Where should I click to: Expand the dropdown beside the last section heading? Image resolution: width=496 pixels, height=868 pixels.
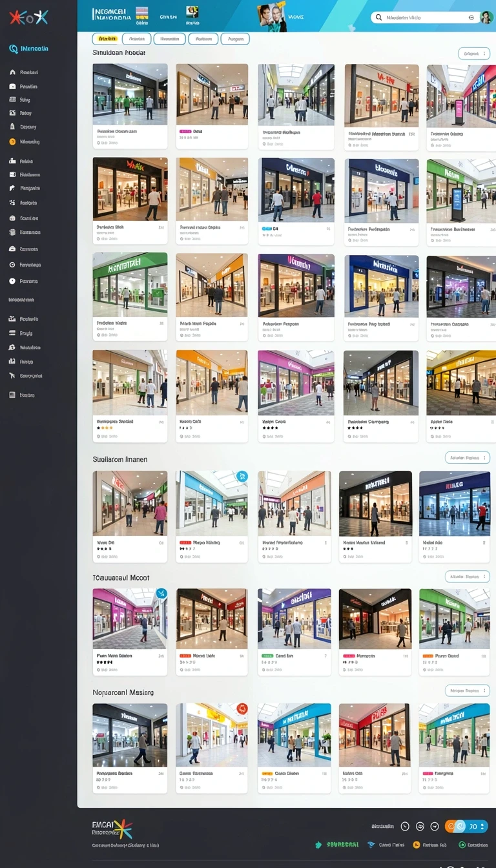(468, 690)
